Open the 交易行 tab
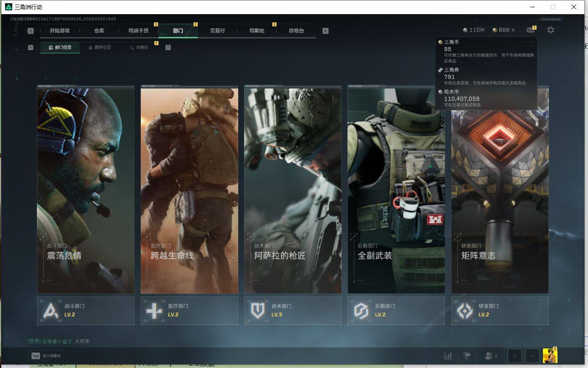588x368 pixels. click(217, 31)
